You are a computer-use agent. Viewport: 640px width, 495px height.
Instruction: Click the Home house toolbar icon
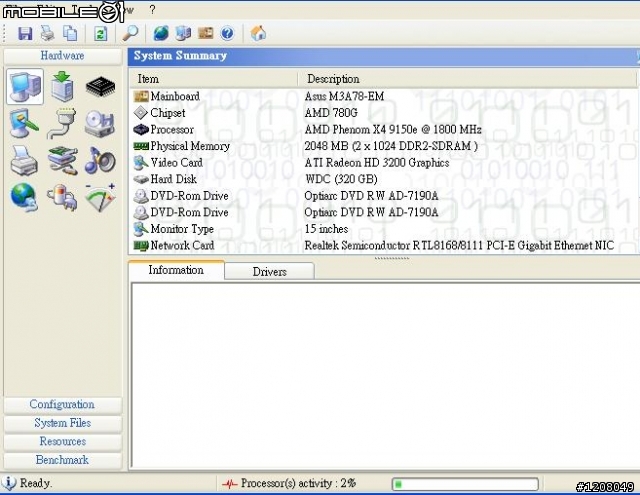tap(258, 33)
